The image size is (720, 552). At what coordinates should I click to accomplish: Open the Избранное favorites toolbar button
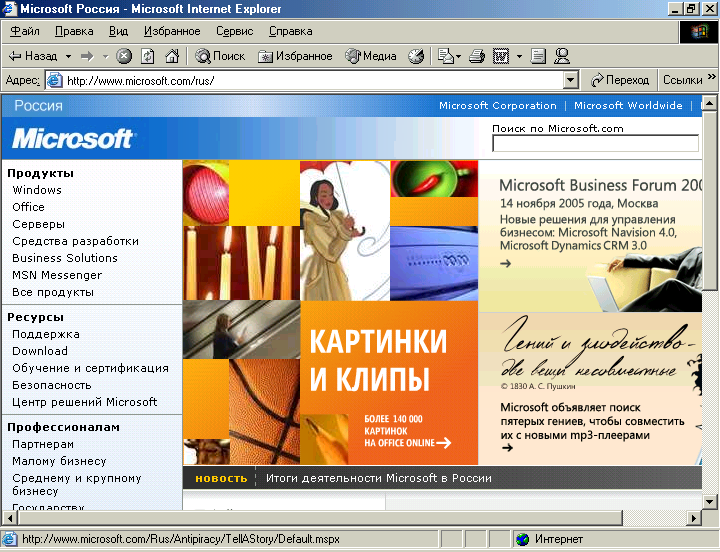[295, 56]
